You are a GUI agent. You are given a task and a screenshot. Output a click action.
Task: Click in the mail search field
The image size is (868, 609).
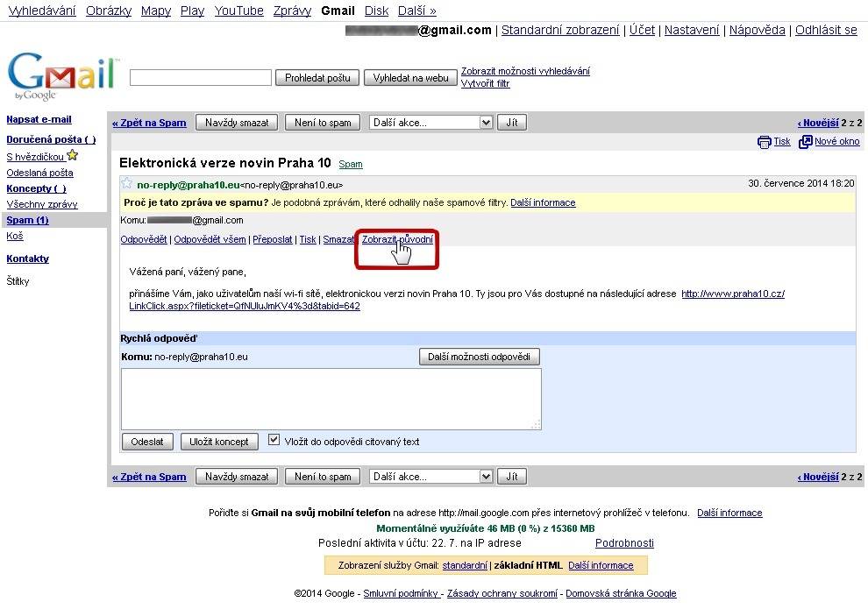201,77
